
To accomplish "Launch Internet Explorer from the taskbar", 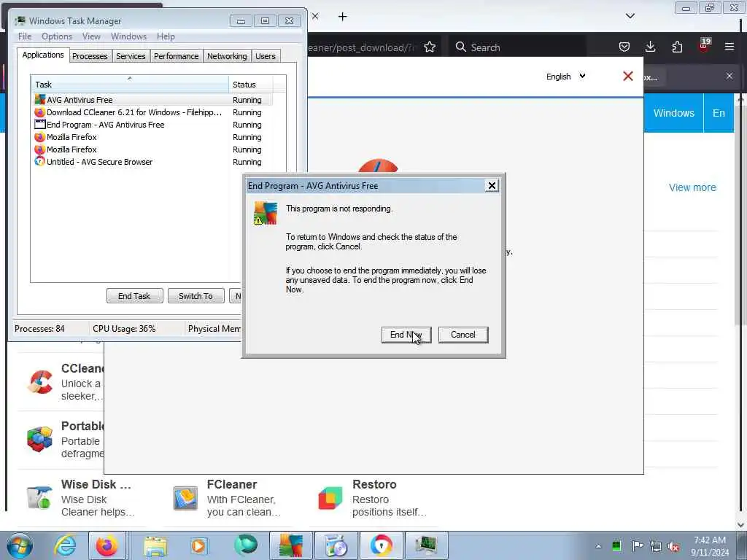I will click(65, 545).
